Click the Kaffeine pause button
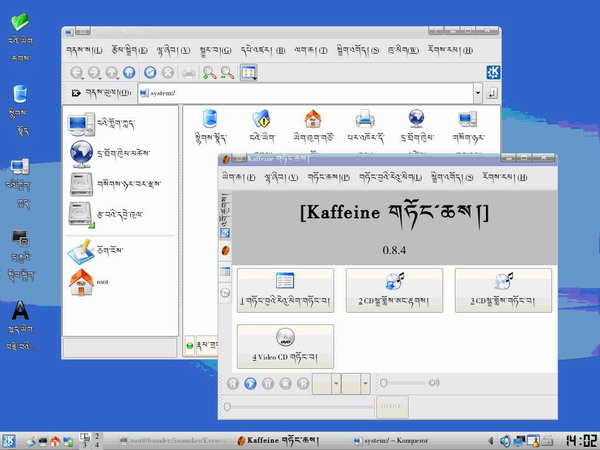Viewport: 600px width, 450px height. 269,383
